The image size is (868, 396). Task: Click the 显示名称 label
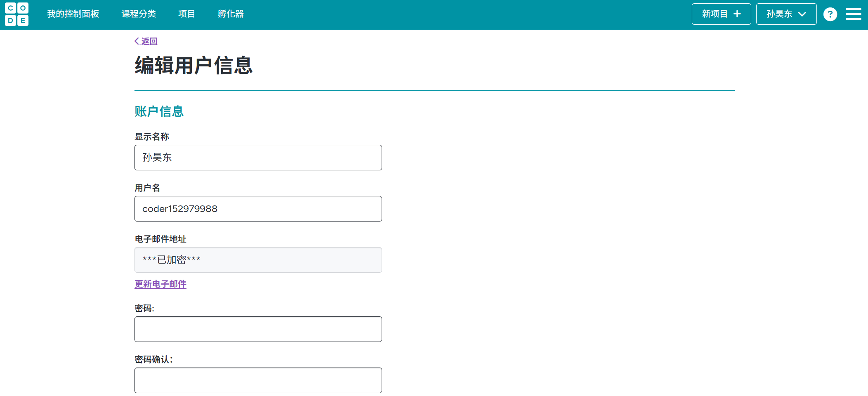(x=152, y=137)
